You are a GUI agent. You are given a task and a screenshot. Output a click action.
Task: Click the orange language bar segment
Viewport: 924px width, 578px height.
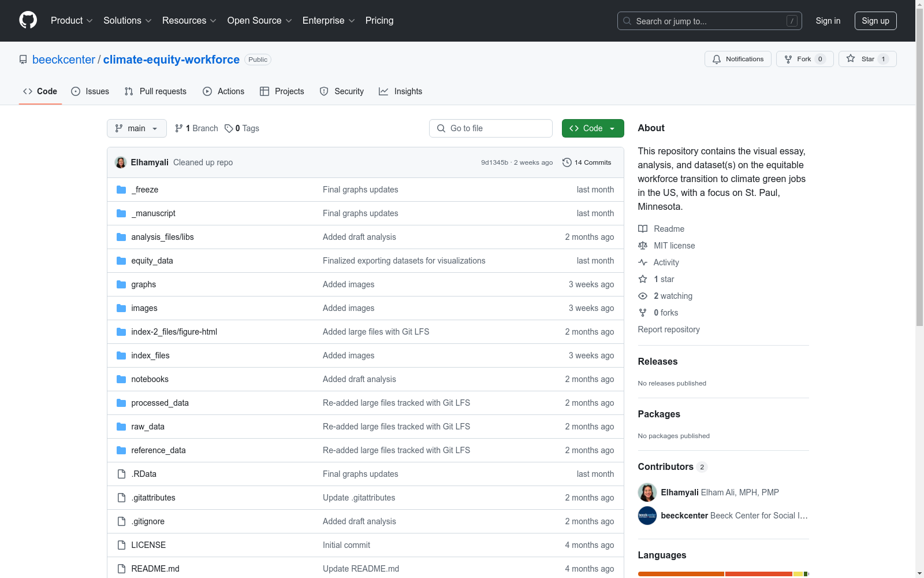click(x=681, y=574)
